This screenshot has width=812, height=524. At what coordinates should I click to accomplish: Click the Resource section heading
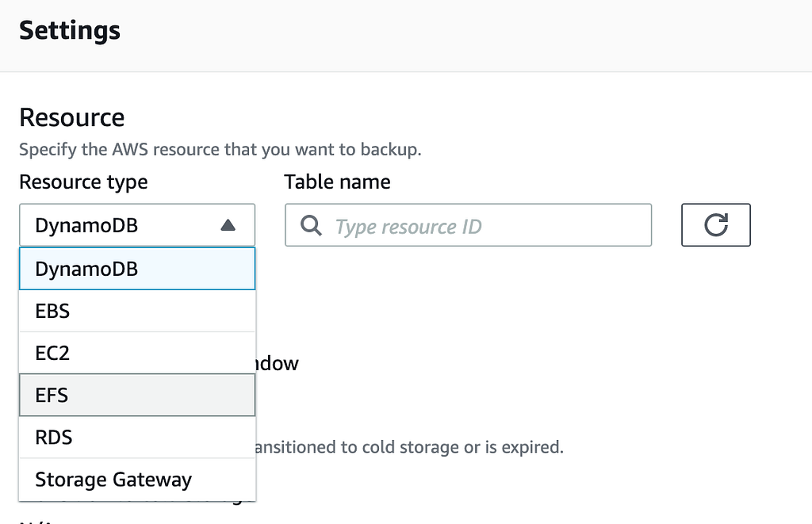click(x=72, y=117)
